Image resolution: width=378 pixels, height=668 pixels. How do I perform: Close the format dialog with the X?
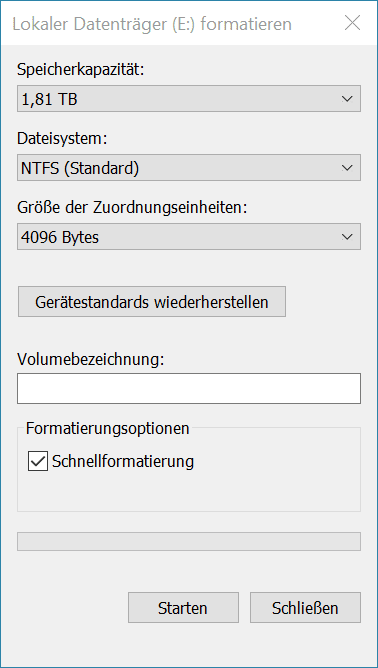(352, 23)
